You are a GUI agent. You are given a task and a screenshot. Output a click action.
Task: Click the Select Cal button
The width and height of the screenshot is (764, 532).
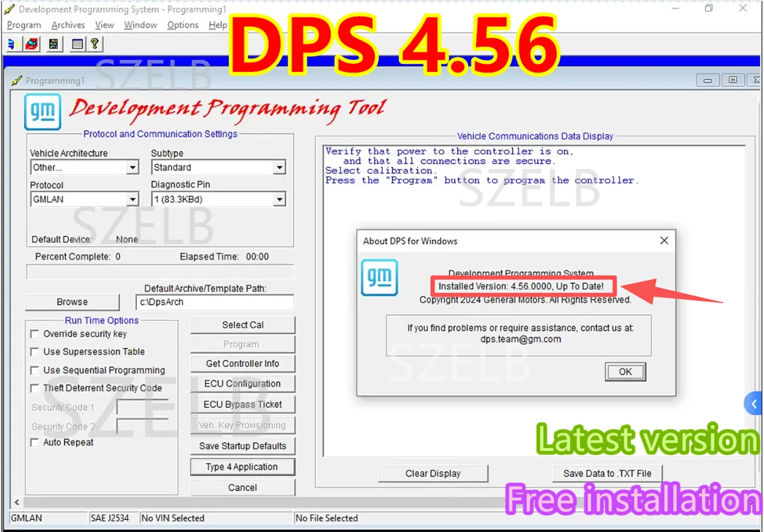point(243,325)
